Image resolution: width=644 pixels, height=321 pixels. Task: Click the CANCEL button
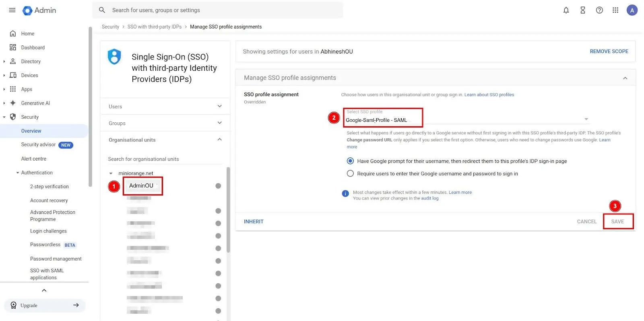click(x=586, y=222)
